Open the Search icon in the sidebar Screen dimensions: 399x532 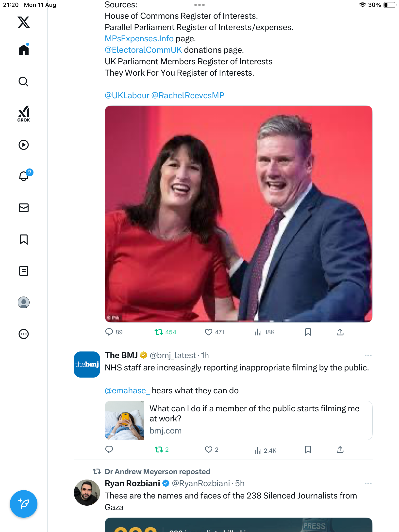(24, 82)
